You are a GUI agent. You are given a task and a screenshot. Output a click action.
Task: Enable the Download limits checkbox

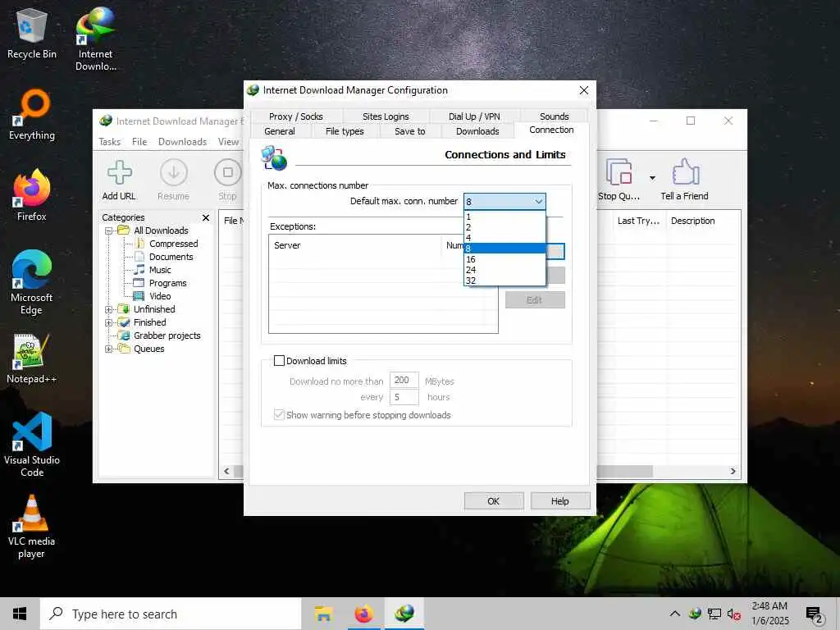pyautogui.click(x=279, y=361)
